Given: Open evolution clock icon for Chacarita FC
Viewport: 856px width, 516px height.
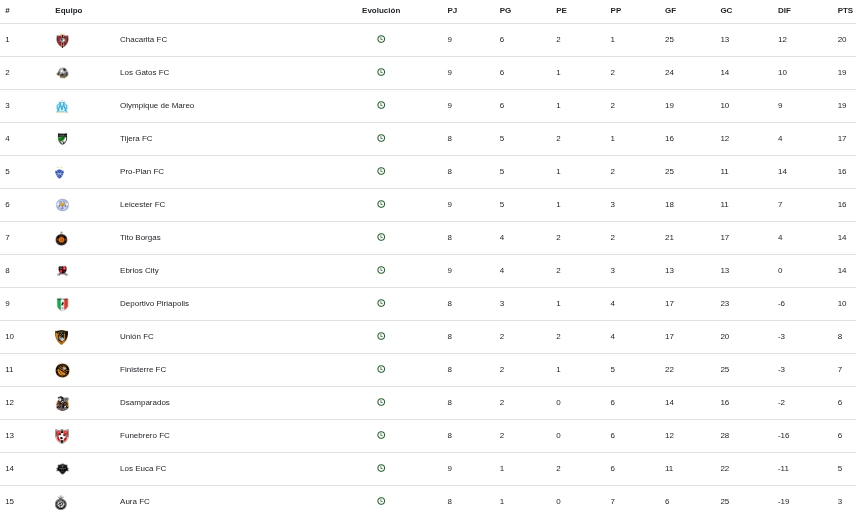Looking at the screenshot, I should [x=381, y=39].
